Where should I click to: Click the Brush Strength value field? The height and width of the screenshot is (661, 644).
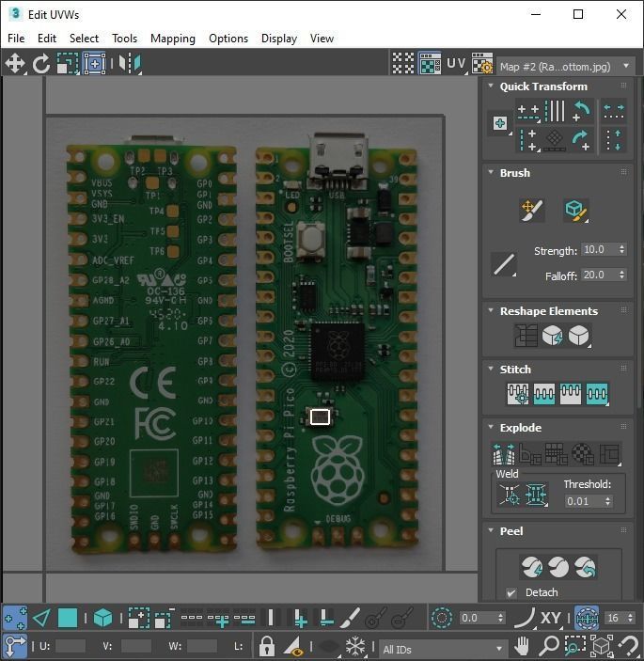tap(599, 249)
